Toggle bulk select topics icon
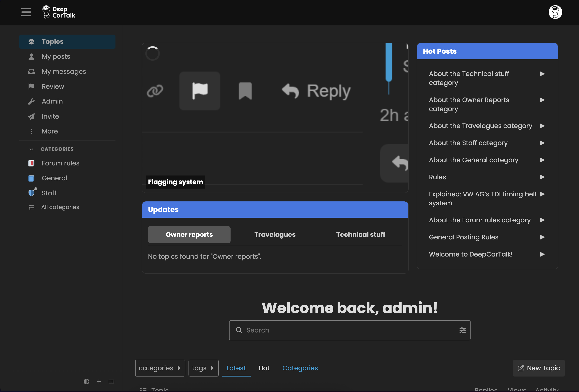Image resolution: width=579 pixels, height=392 pixels. [143, 389]
